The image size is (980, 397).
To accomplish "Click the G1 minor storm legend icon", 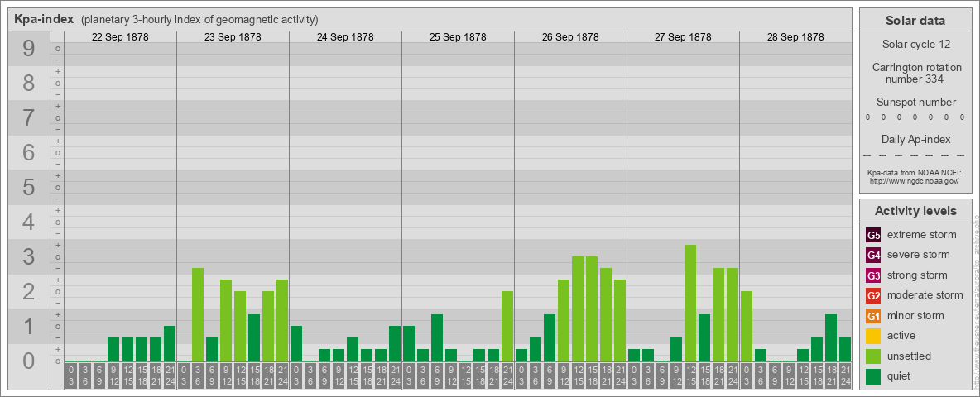I will [x=873, y=316].
